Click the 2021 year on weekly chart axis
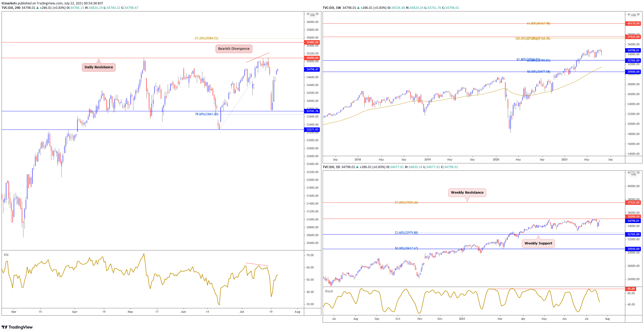Image resolution: width=644 pixels, height=332 pixels. [564, 159]
